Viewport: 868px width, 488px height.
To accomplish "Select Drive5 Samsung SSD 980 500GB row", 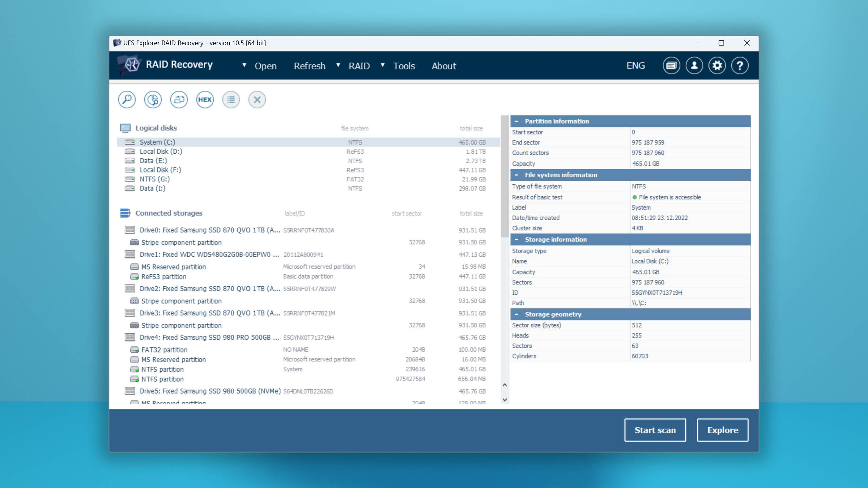I will point(309,391).
